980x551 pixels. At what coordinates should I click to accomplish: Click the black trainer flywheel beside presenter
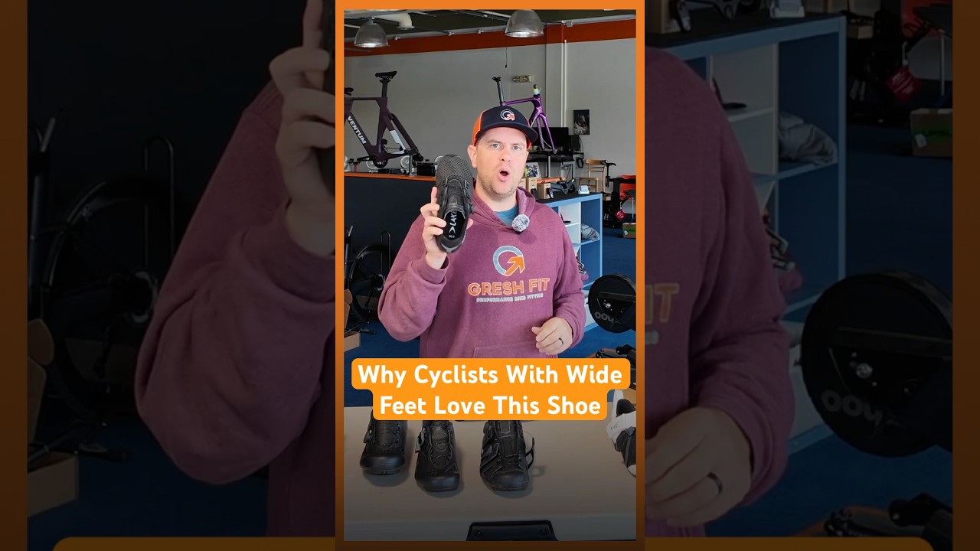click(612, 302)
